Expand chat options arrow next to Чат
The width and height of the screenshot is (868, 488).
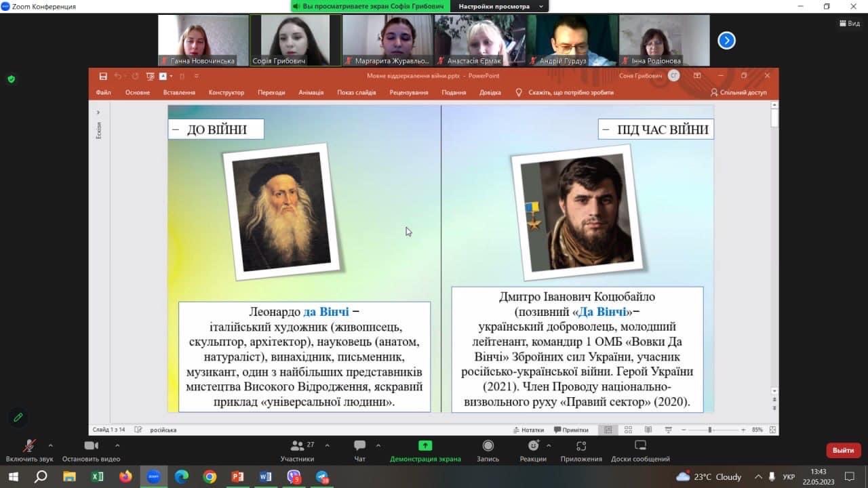point(378,445)
